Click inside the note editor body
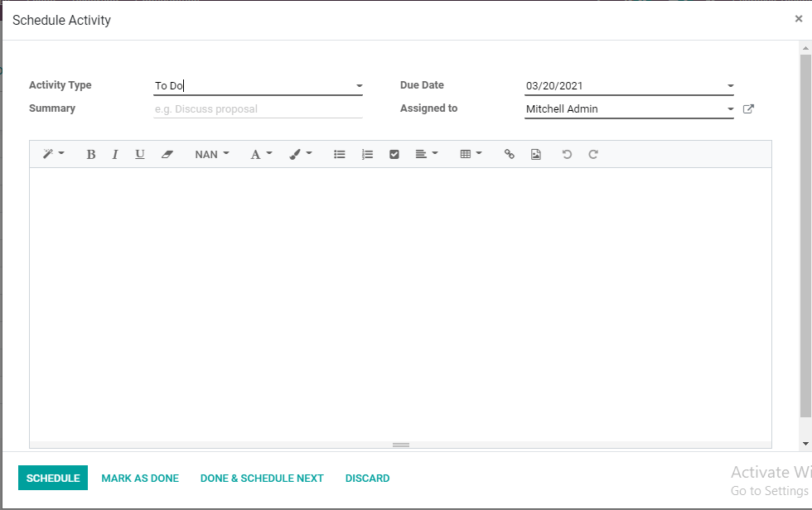The image size is (812, 510). [x=400, y=304]
